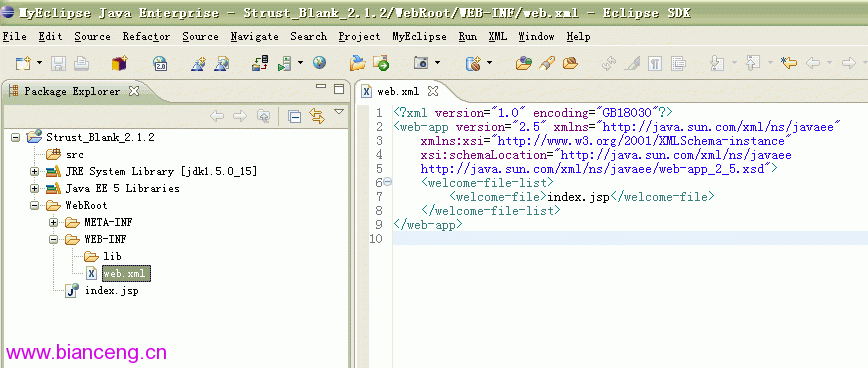This screenshot has width=868, height=368.
Task: Click the new package cube icon
Action: (x=119, y=63)
